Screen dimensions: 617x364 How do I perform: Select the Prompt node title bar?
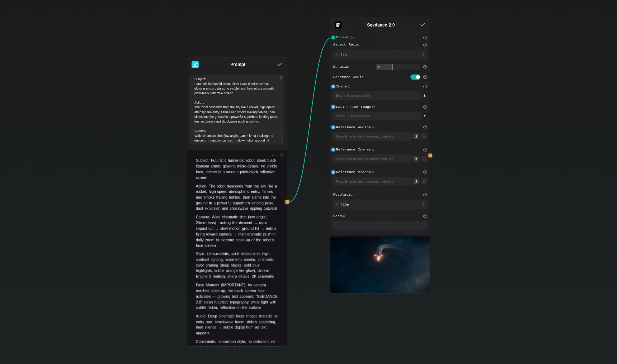[x=238, y=64]
